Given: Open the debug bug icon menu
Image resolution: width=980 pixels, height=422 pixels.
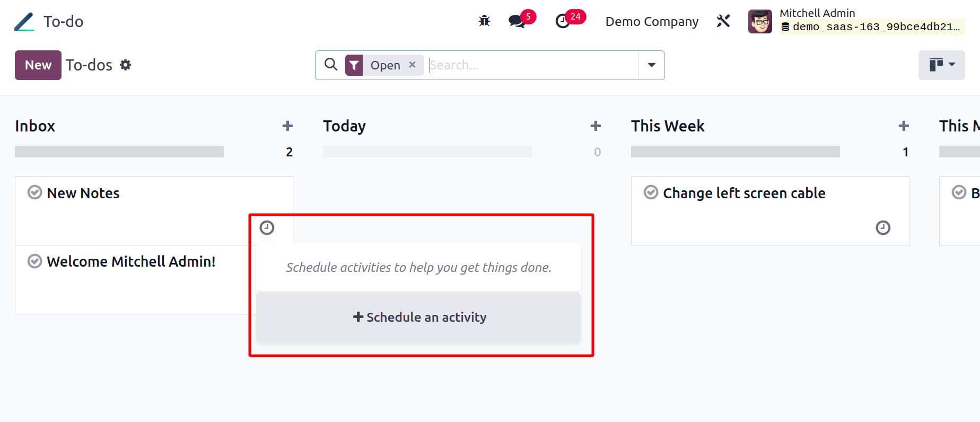Looking at the screenshot, I should click(x=484, y=21).
